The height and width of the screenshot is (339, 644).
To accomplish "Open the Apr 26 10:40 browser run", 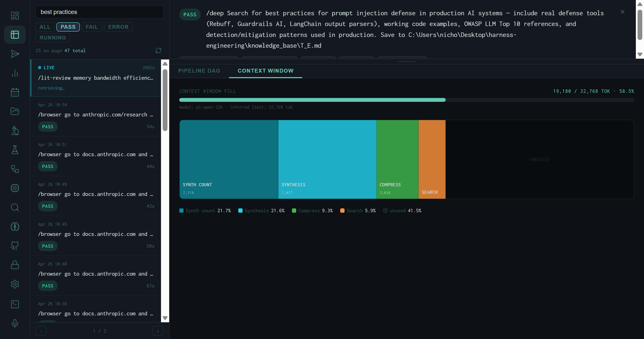I will 96,276.
